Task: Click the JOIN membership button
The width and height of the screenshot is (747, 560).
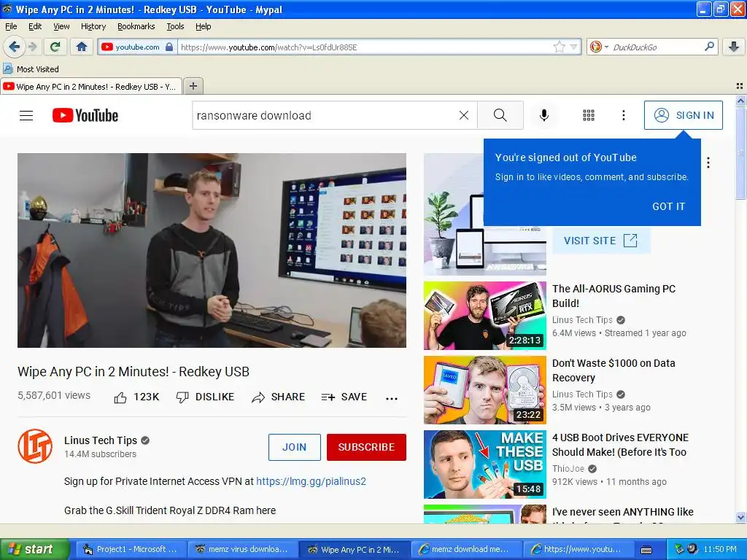Action: 295,447
